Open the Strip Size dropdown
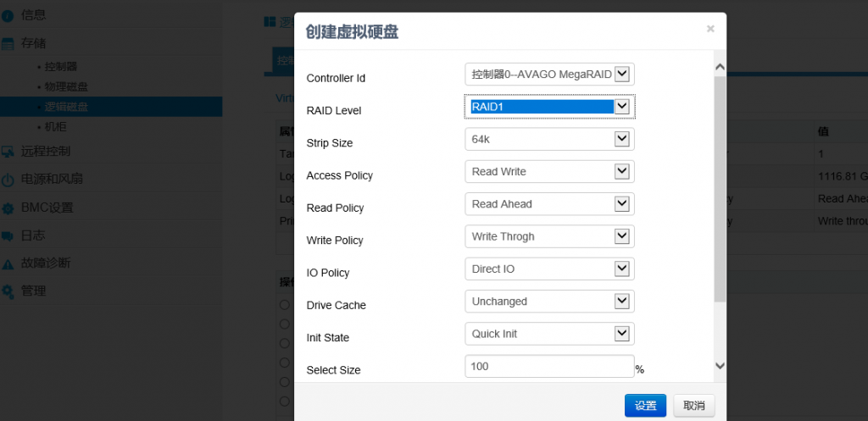 pyautogui.click(x=549, y=139)
